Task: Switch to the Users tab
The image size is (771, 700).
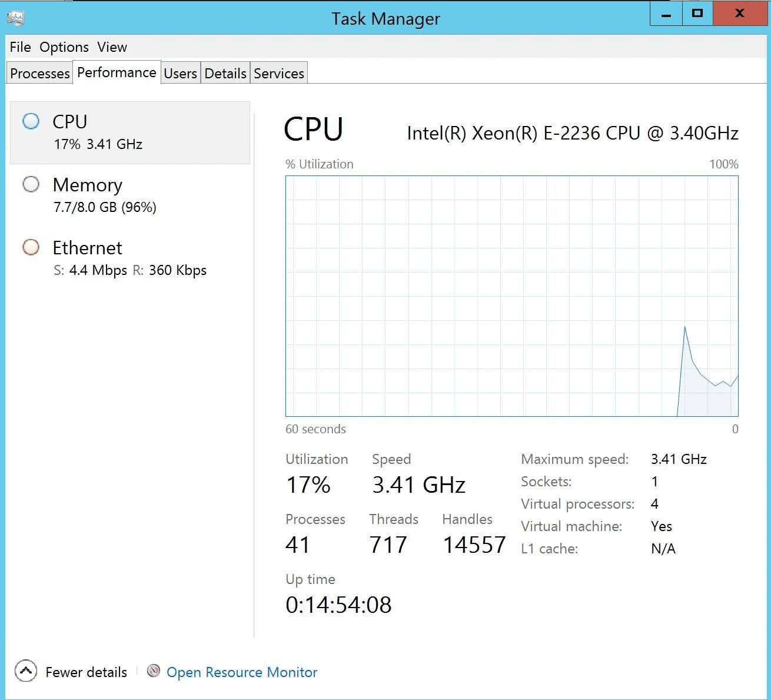Action: coord(180,74)
